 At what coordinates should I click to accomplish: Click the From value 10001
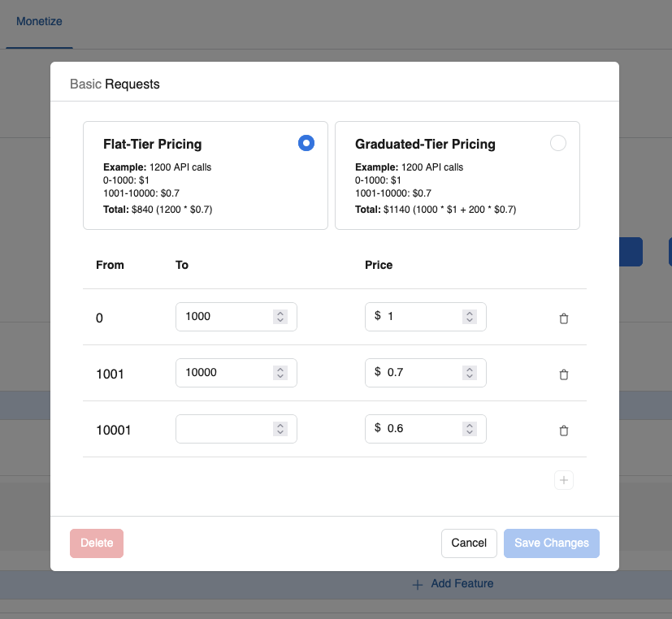tap(114, 430)
